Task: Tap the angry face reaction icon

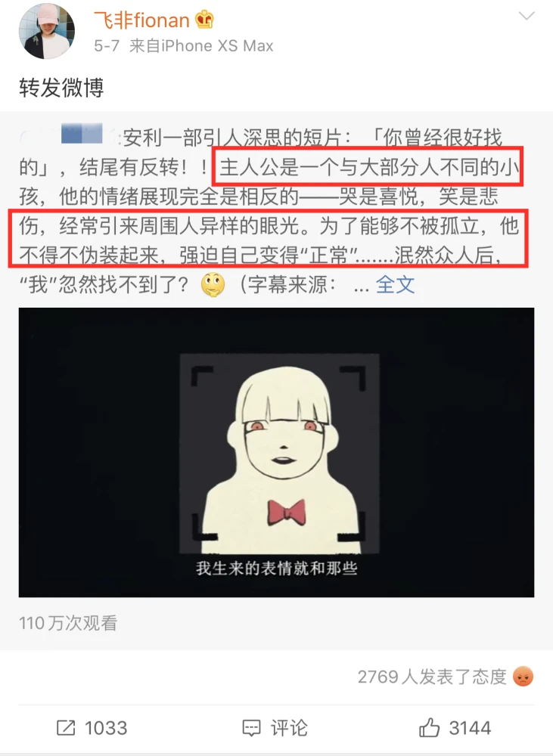Action: click(x=523, y=677)
